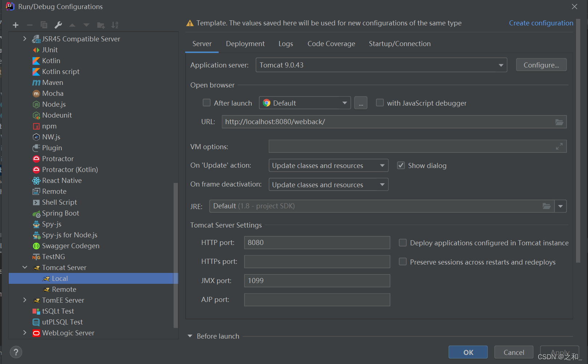Open the Application server Tomcat 9.0.43 dropdown

[x=381, y=65]
